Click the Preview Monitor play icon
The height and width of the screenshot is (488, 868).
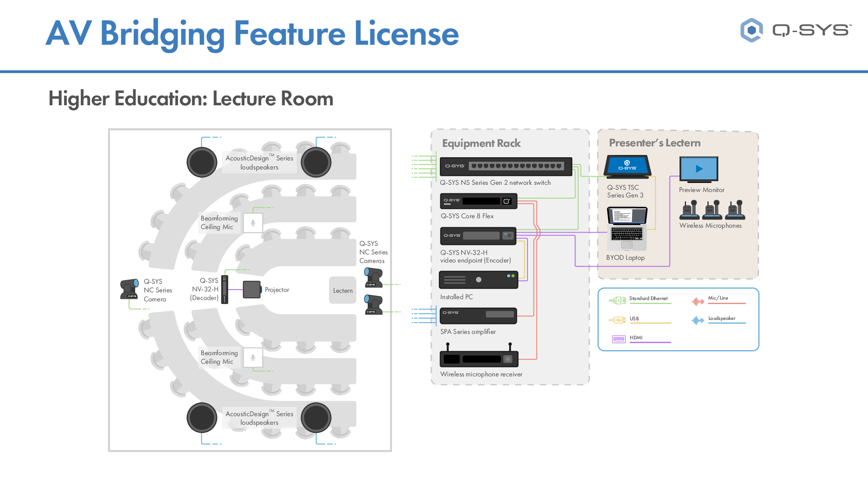click(x=699, y=169)
